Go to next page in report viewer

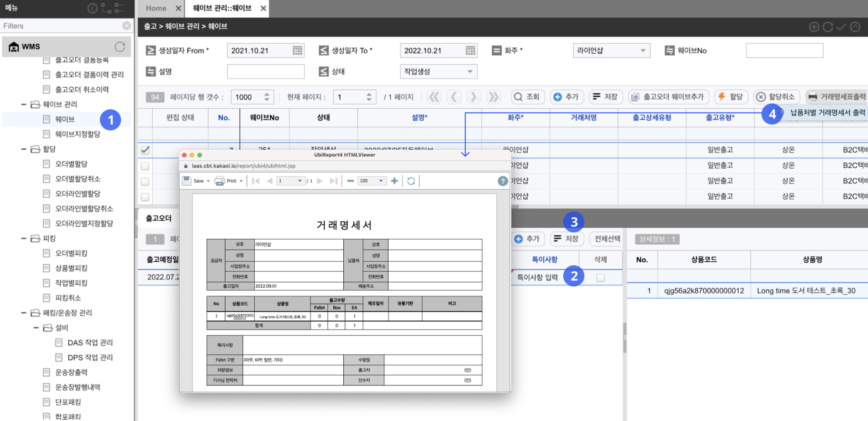(320, 181)
